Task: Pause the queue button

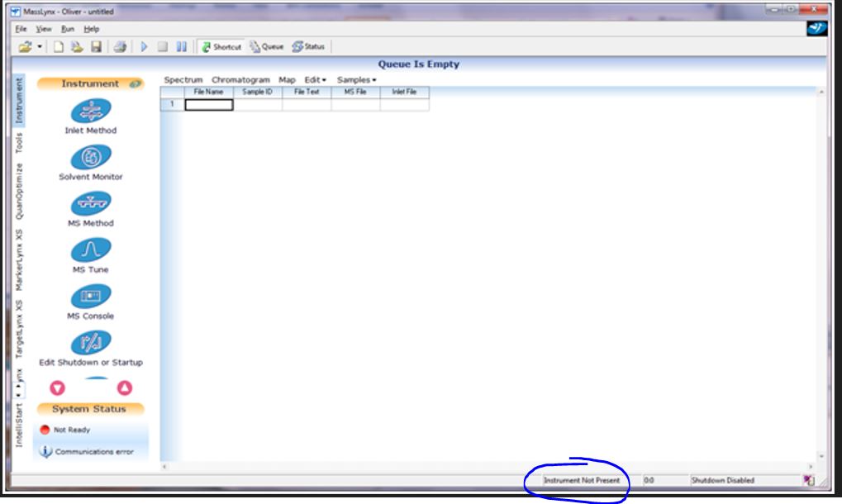Action: coord(182,47)
